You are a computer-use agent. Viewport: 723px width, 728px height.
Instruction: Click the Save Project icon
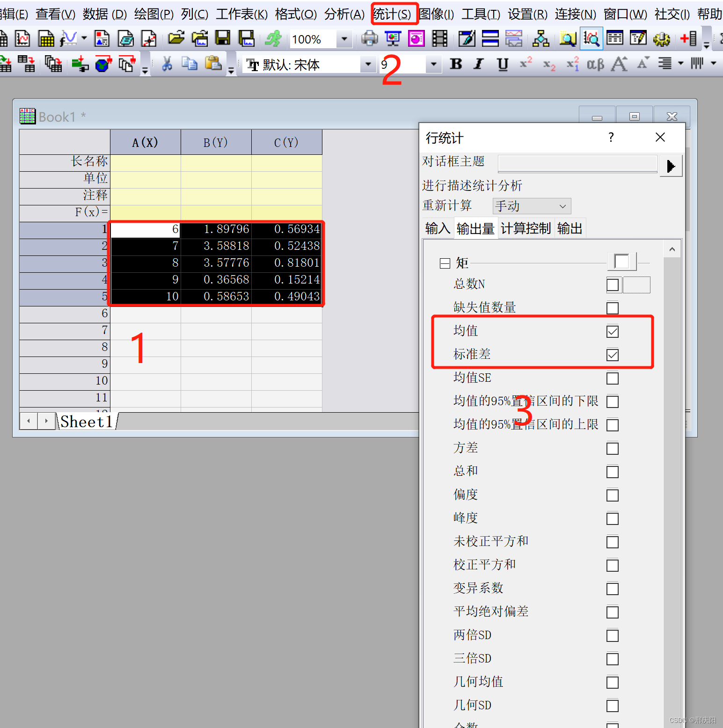point(223,39)
